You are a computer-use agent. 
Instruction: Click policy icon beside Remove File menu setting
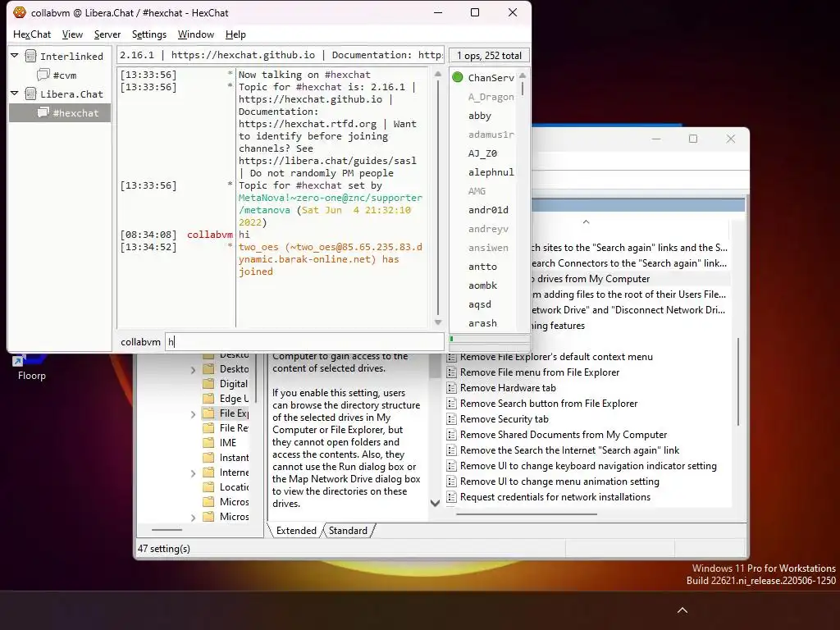point(452,372)
